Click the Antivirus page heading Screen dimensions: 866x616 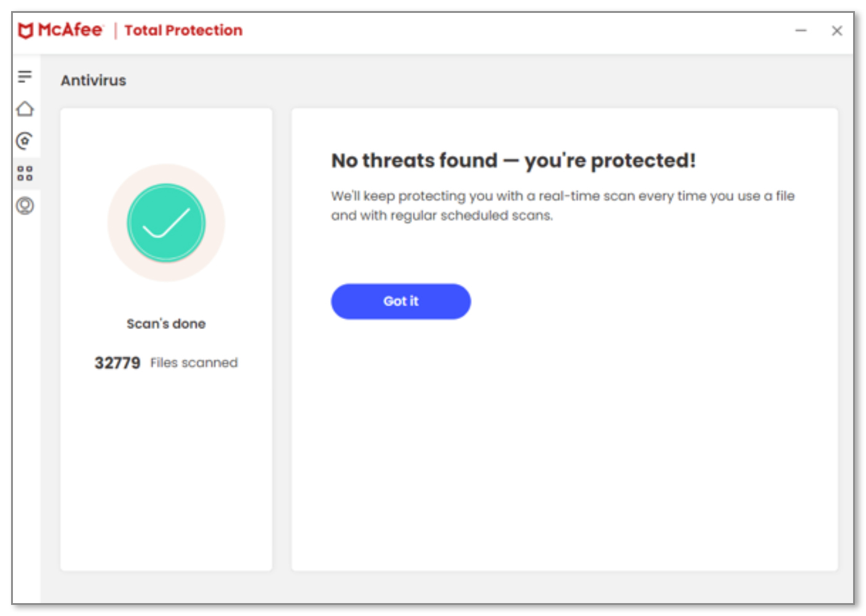point(93,81)
